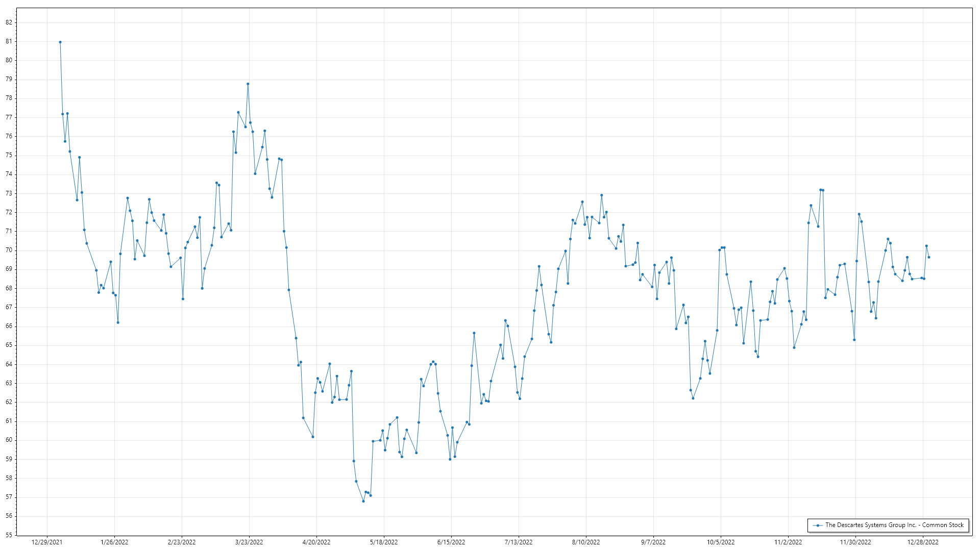
Task: Click the 5/18/2022 x-axis date label
Action: 384,542
